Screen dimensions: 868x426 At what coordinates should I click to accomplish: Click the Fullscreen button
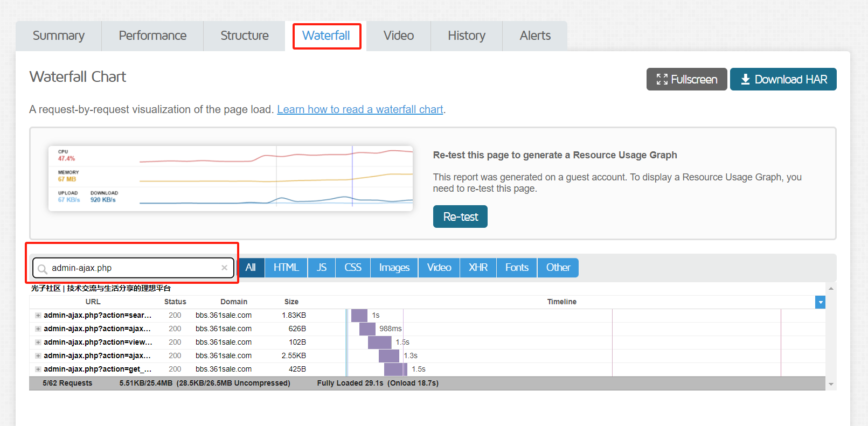click(x=686, y=79)
